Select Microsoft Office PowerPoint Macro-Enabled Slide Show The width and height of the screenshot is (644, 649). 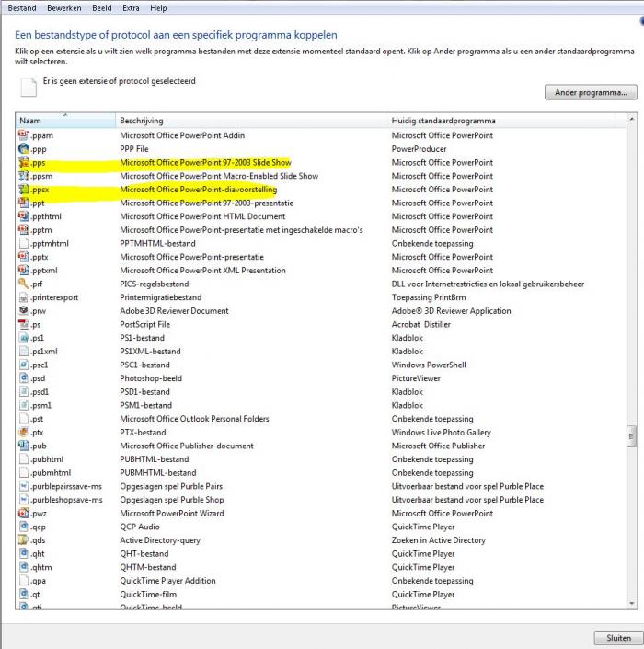click(x=219, y=176)
